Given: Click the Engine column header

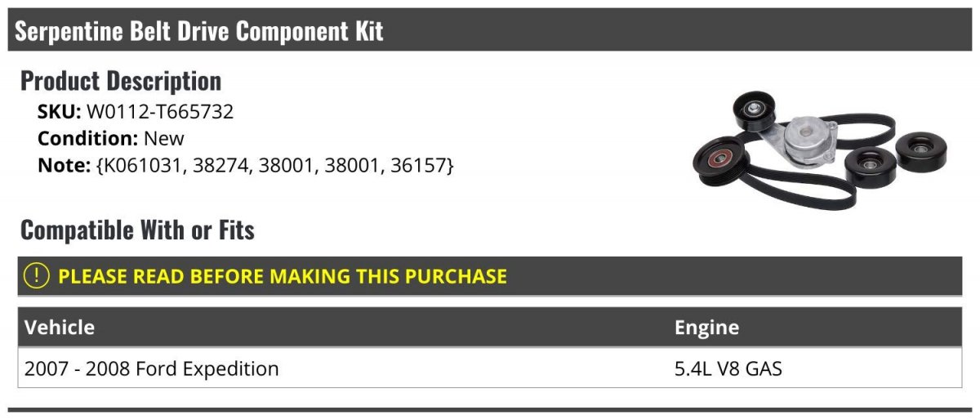Looking at the screenshot, I should click(x=706, y=328).
